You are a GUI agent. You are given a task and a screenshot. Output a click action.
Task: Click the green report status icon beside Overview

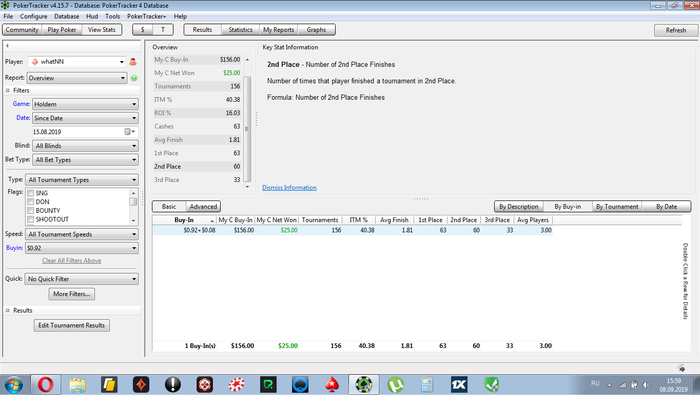(x=134, y=78)
